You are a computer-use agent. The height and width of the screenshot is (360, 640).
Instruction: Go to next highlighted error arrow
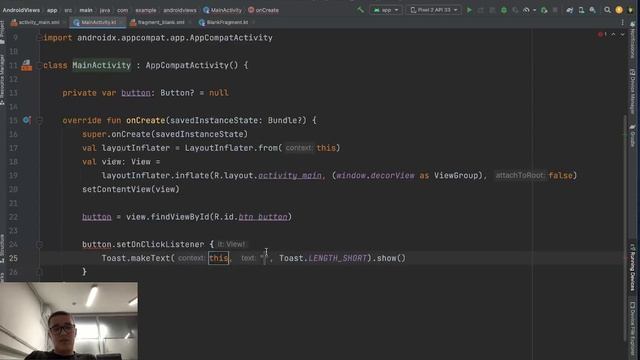coord(622,35)
